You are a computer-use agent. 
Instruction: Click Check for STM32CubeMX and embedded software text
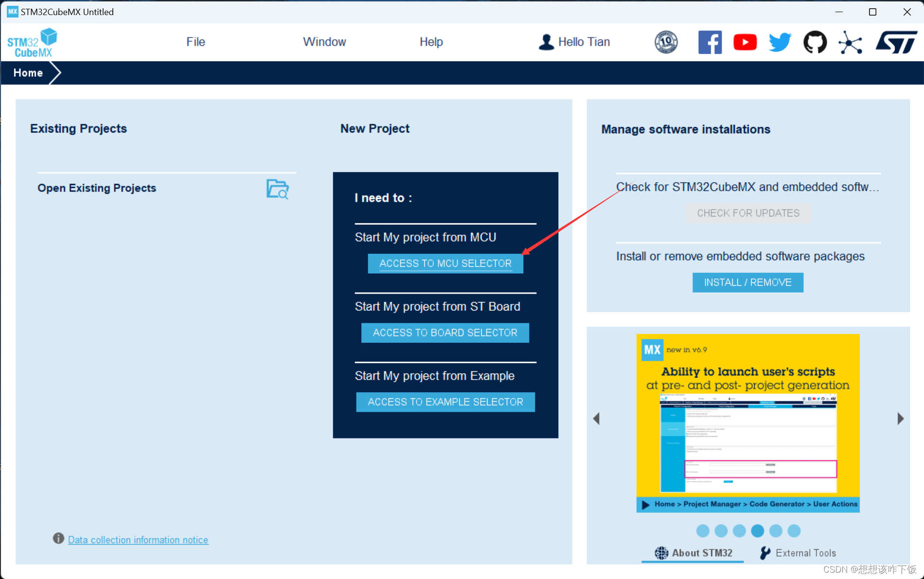[x=748, y=187]
